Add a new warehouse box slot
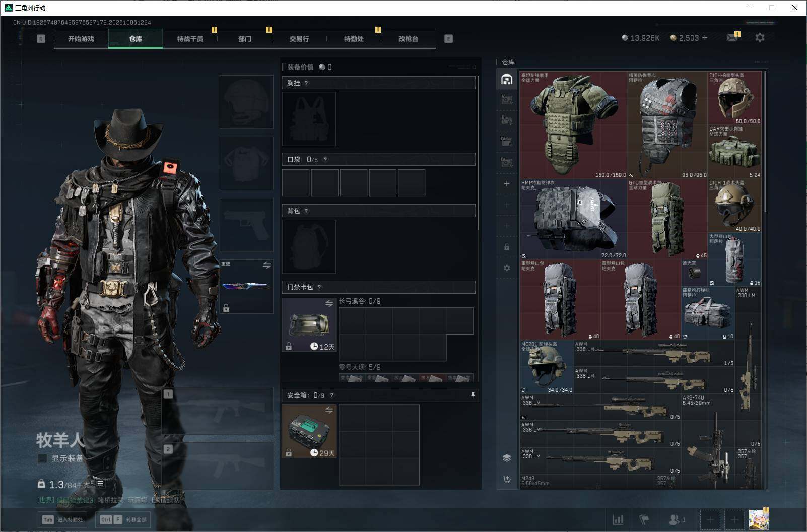 [507, 184]
